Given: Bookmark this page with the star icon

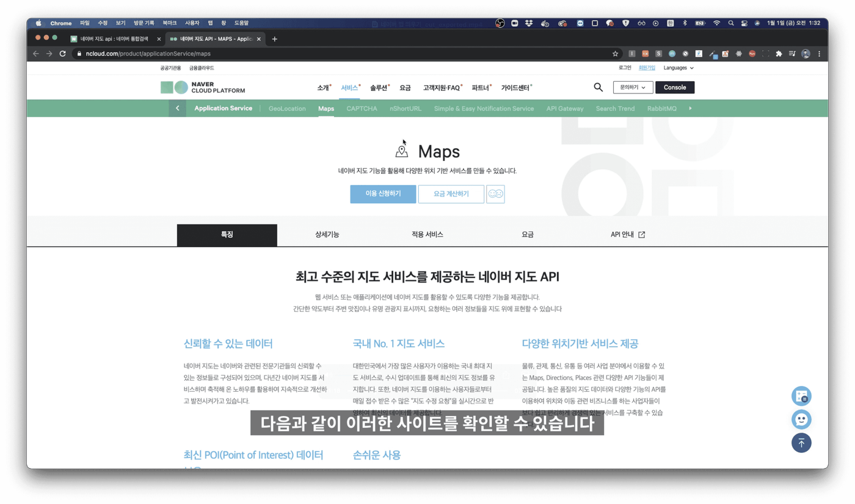Looking at the screenshot, I should click(x=615, y=54).
